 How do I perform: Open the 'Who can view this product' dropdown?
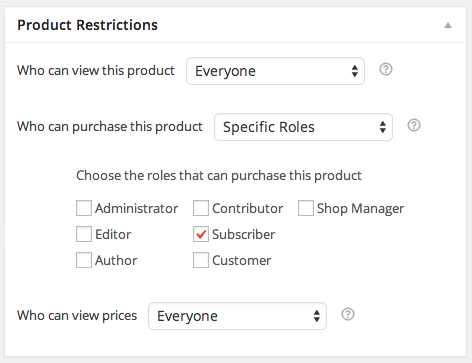coord(275,71)
